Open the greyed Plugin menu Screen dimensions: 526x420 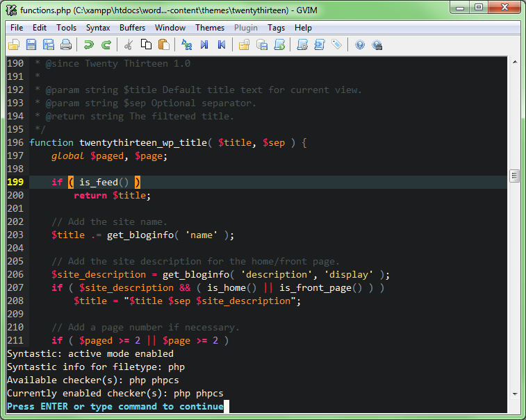tap(246, 28)
